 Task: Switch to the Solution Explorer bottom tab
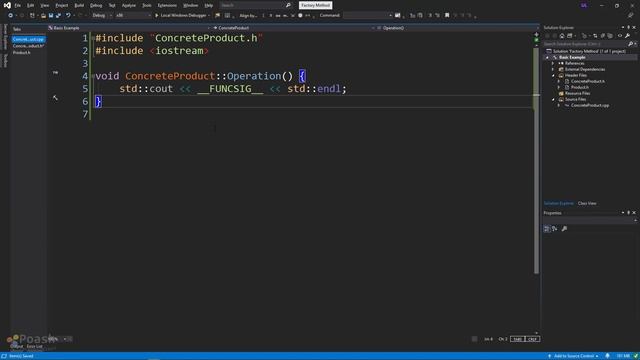click(558, 203)
